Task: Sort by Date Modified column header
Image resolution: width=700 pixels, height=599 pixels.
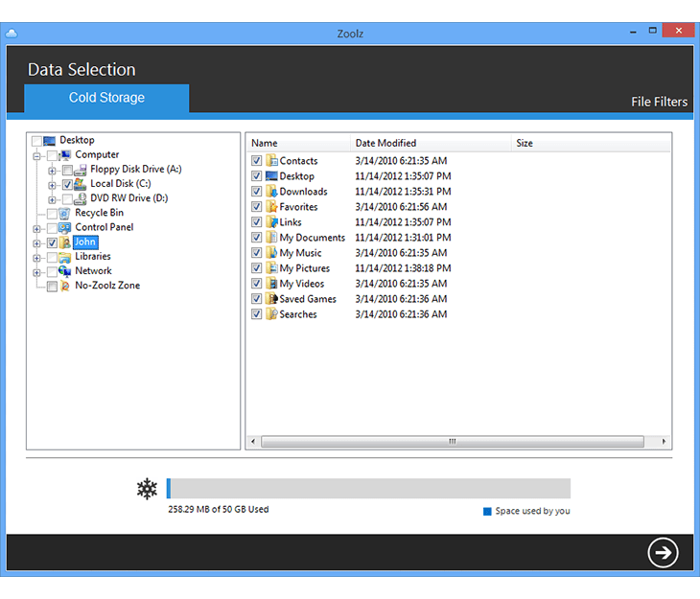Action: [431, 143]
